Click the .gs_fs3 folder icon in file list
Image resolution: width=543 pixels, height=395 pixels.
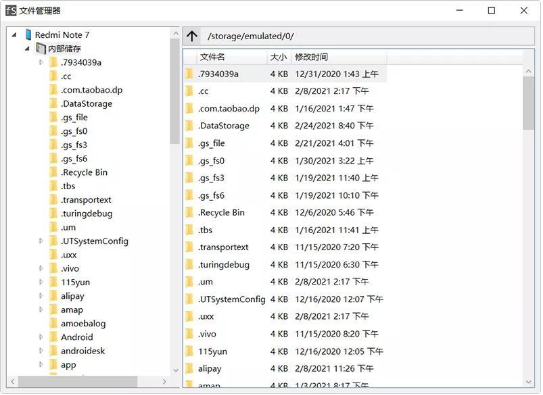(x=189, y=178)
